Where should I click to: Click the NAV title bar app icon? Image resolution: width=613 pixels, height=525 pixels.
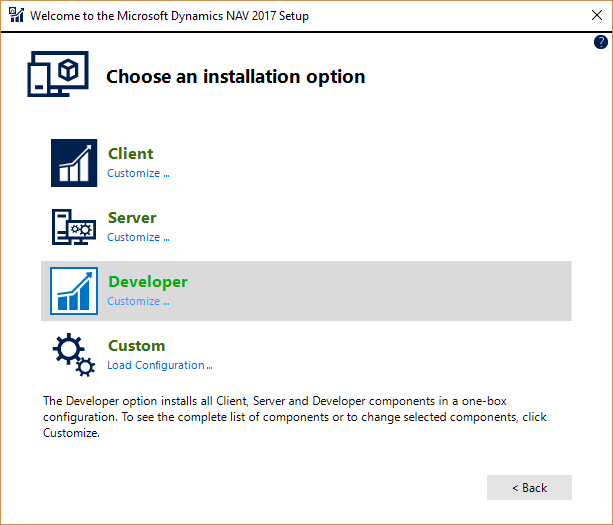(x=16, y=17)
